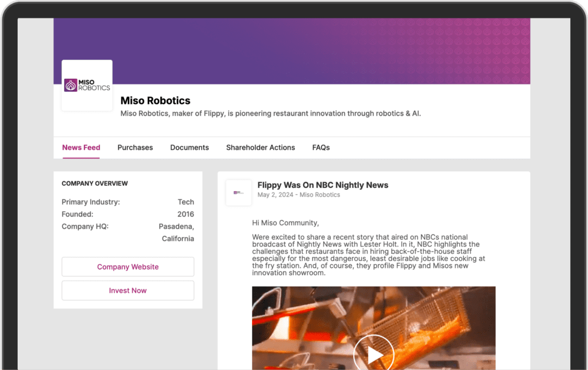This screenshot has width=588, height=370.
Task: Open the FAQs tab
Action: [x=321, y=148]
